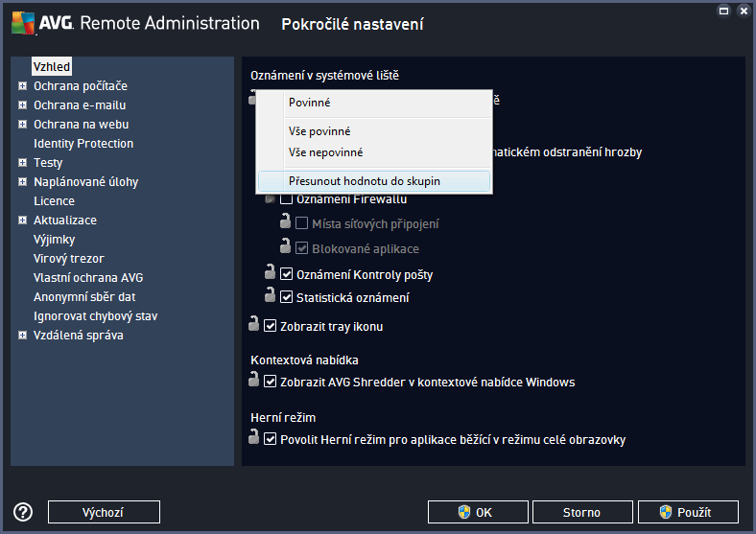
Task: Uncheck Blokované aplikace checkbox
Action: [x=302, y=248]
